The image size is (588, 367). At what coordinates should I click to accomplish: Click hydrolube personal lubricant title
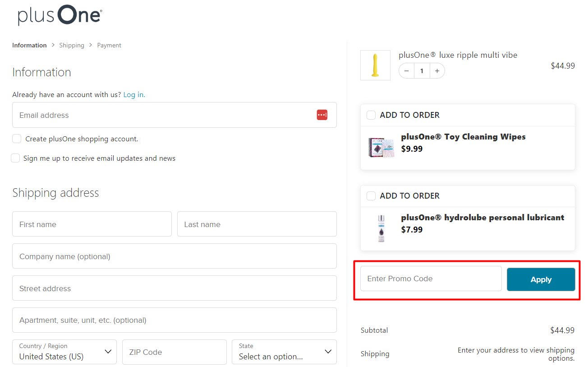pos(482,218)
